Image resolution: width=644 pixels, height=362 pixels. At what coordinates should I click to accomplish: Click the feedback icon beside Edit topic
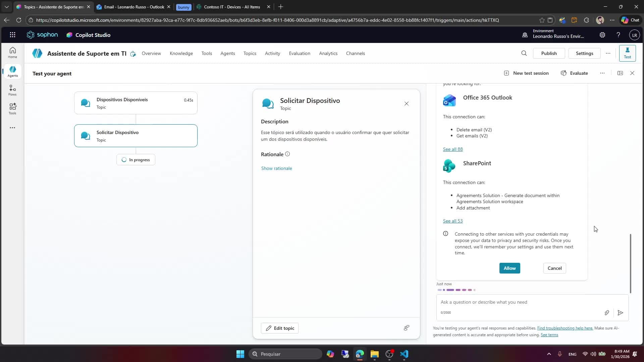point(406,328)
